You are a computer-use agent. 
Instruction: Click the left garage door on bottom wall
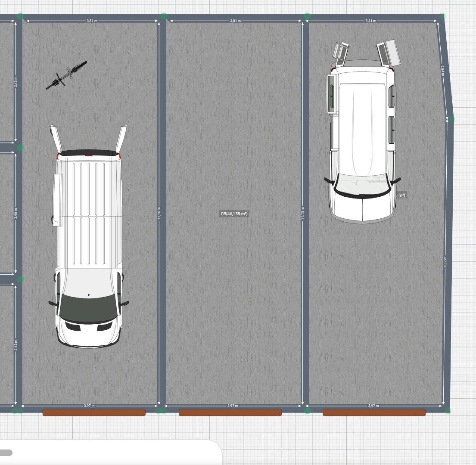[x=94, y=412]
